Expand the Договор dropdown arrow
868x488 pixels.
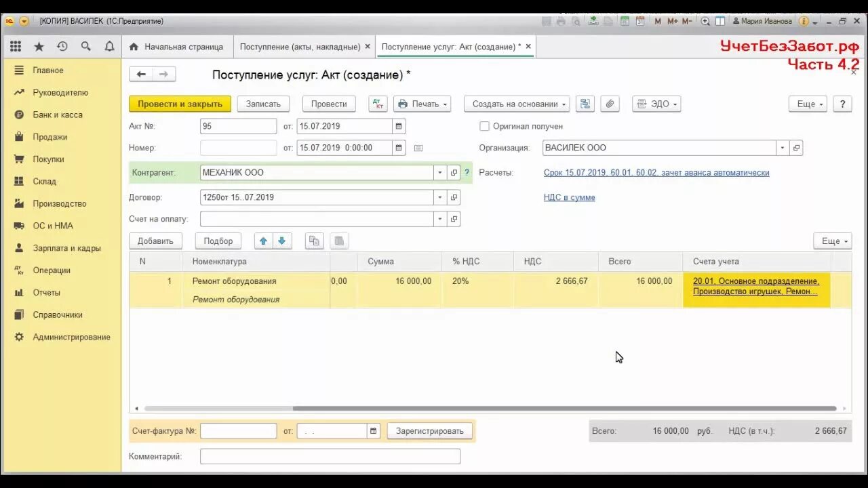tap(440, 197)
